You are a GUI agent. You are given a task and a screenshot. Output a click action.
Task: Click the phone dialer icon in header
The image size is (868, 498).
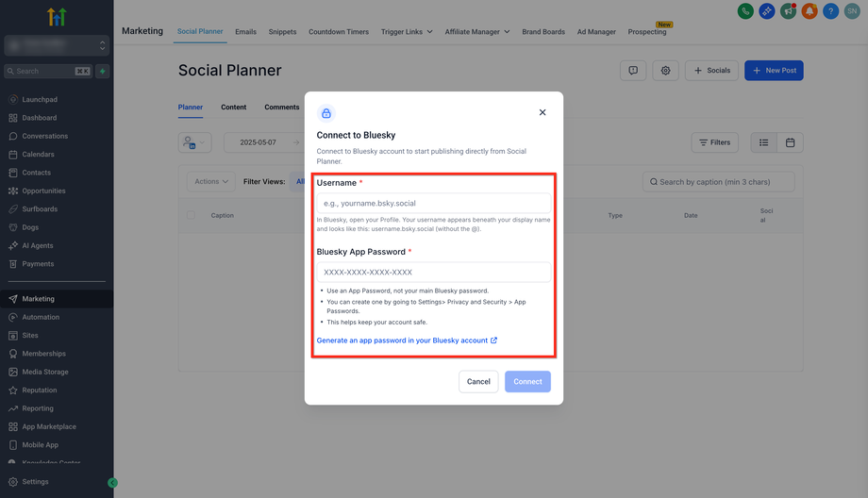coord(745,11)
